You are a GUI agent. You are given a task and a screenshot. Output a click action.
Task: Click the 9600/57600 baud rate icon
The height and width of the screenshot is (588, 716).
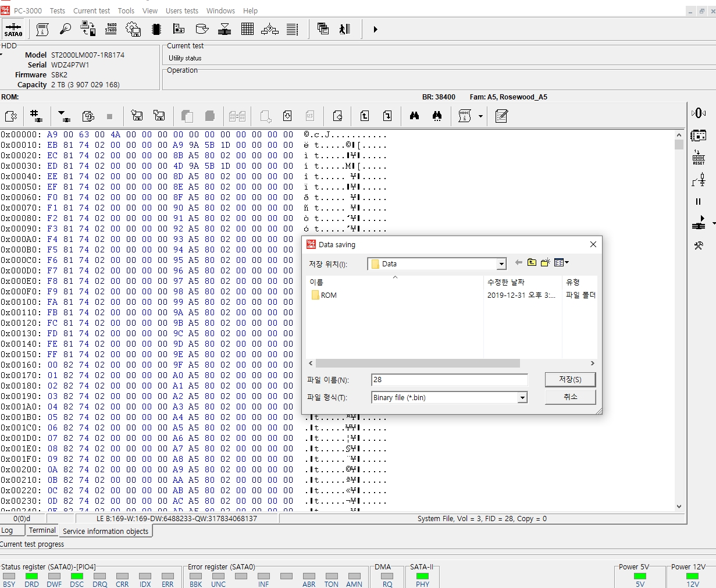point(111,29)
